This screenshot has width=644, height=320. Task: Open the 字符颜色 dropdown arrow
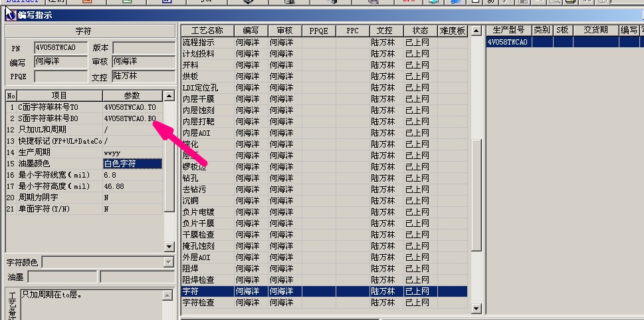click(168, 262)
